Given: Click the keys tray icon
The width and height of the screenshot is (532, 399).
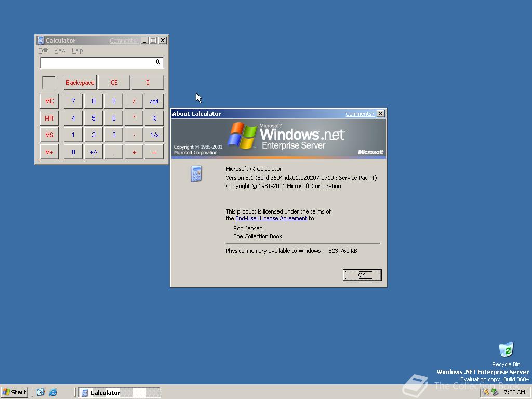Looking at the screenshot, I should pyautogui.click(x=486, y=392).
